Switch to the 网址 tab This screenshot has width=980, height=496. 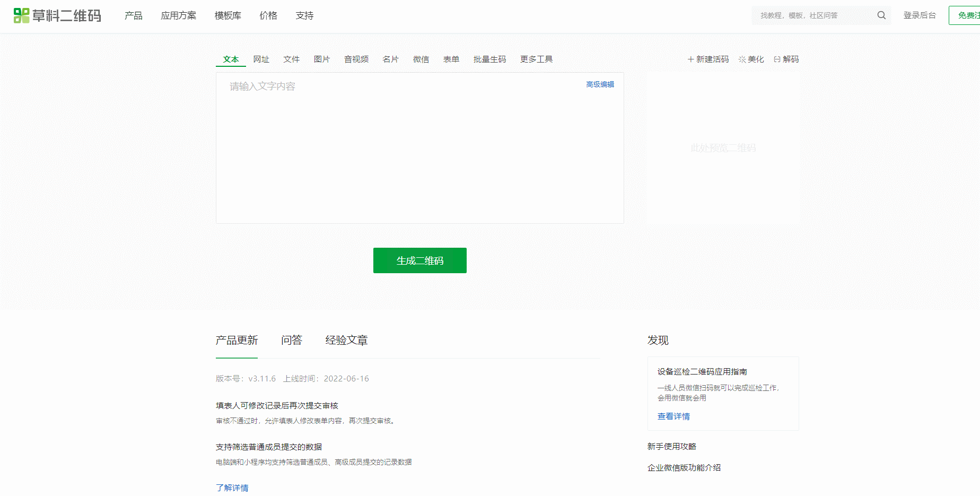(261, 59)
